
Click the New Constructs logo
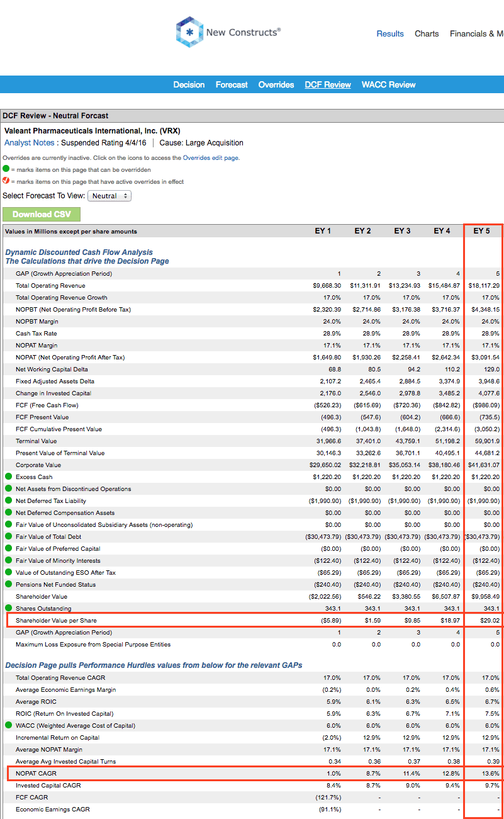click(x=228, y=31)
